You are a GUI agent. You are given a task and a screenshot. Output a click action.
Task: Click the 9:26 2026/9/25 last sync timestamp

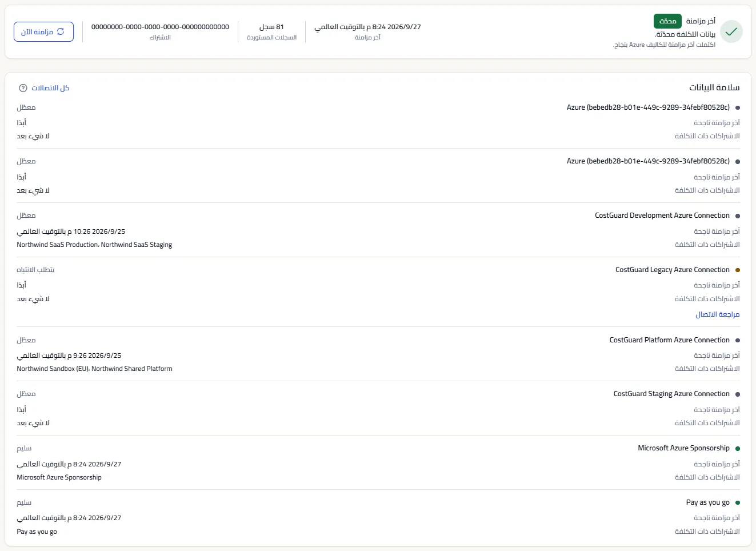[69, 356]
